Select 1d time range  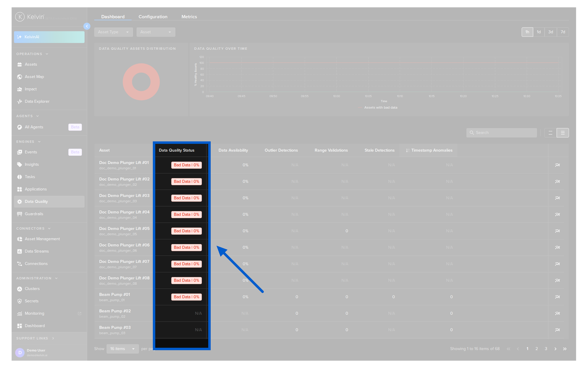coord(539,32)
